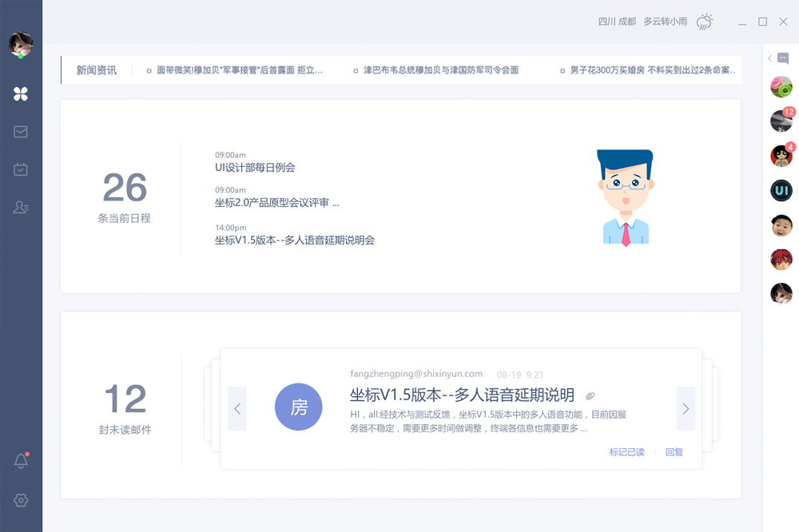Screen dimensions: 799x532
Task: Open the user profile avatar in sidebar
Action: tap(21, 44)
